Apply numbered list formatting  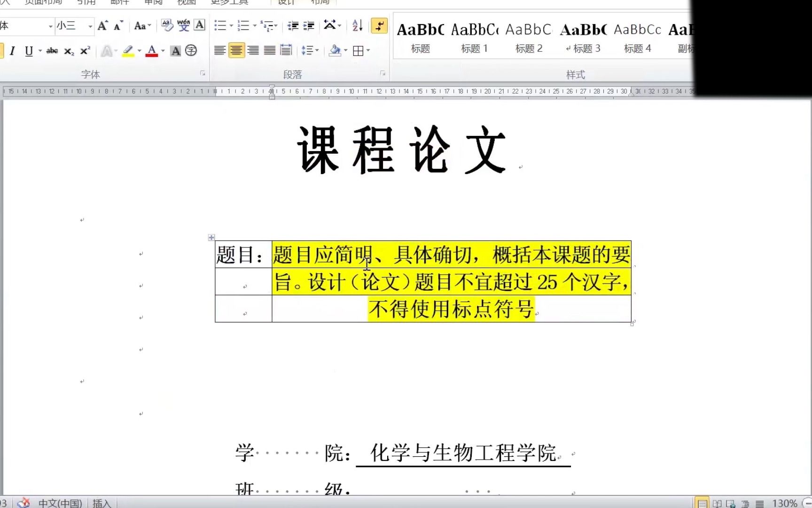pos(243,25)
